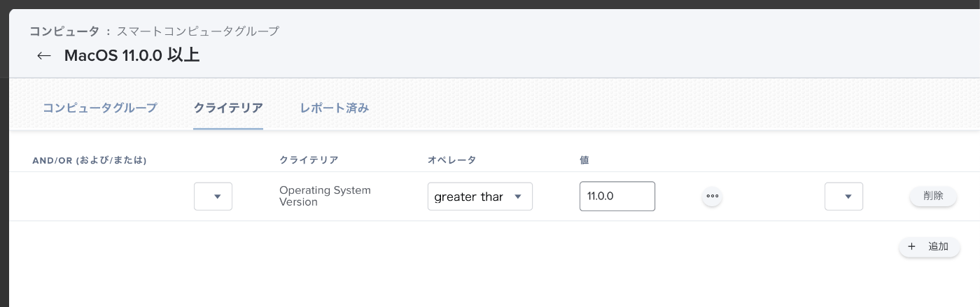Image resolution: width=980 pixels, height=307 pixels.
Task: Click the MacOS 11.0.0 以上 title
Action: click(x=132, y=56)
